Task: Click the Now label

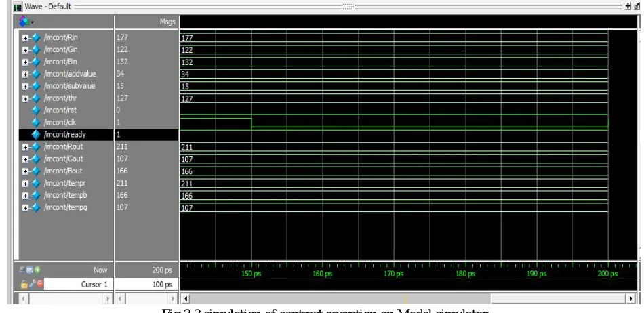Action: click(100, 270)
